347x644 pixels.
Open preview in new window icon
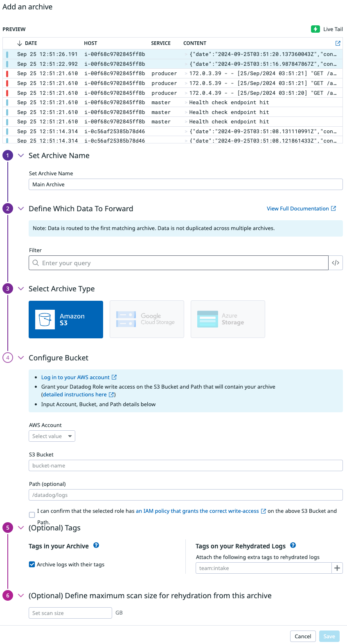(x=338, y=43)
